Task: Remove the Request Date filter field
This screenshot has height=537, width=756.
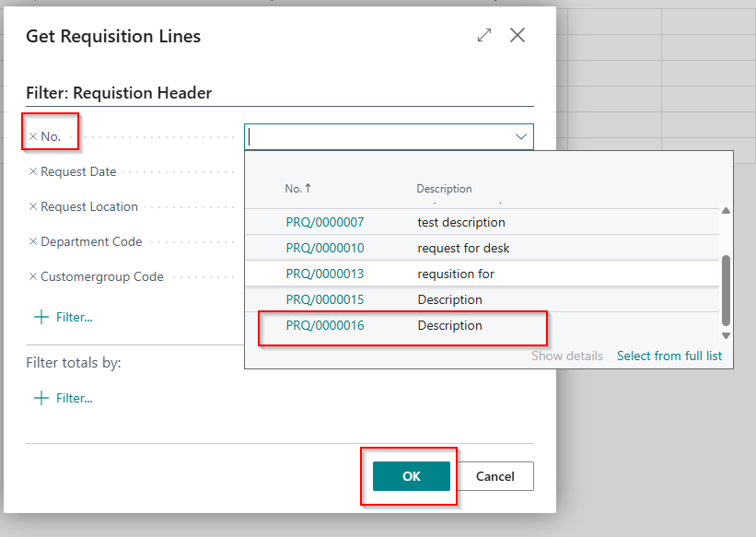Action: (x=33, y=171)
